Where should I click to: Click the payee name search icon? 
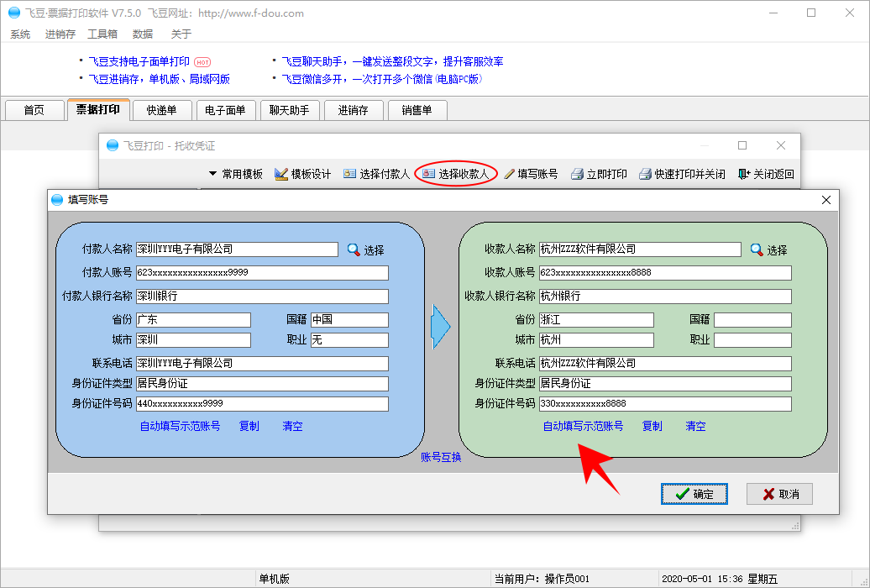click(x=757, y=249)
